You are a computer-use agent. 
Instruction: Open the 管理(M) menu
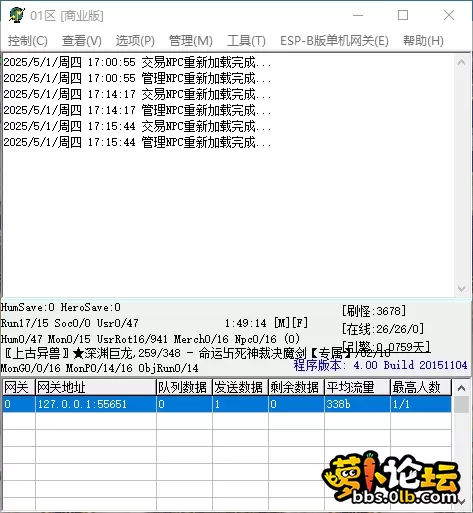(x=191, y=41)
